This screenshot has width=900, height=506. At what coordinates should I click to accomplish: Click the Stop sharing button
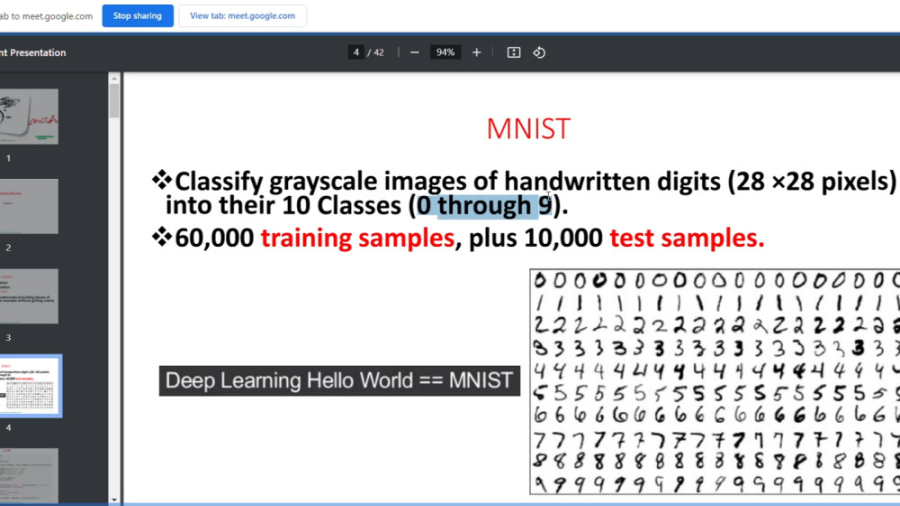coord(138,16)
